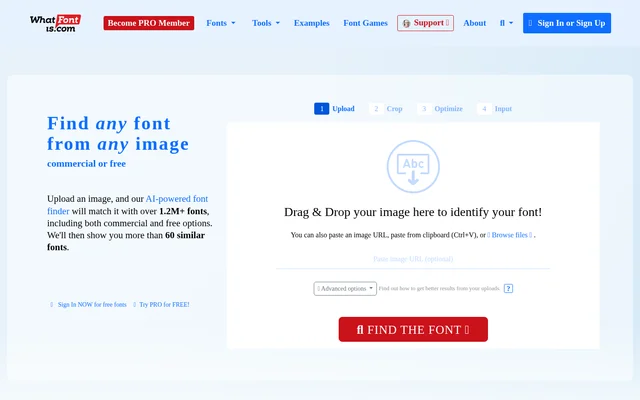Open the Tools dropdown menu
640x400 pixels.
pyautogui.click(x=266, y=23)
